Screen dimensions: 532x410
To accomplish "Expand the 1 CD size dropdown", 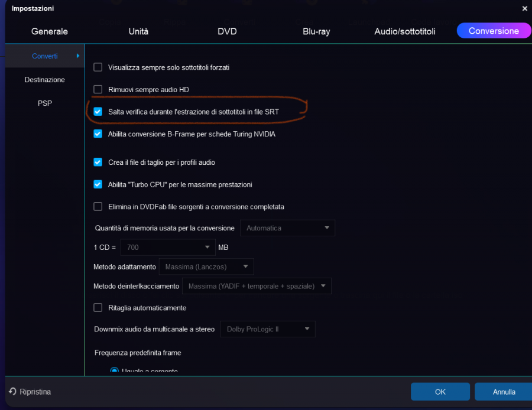I will 168,247.
